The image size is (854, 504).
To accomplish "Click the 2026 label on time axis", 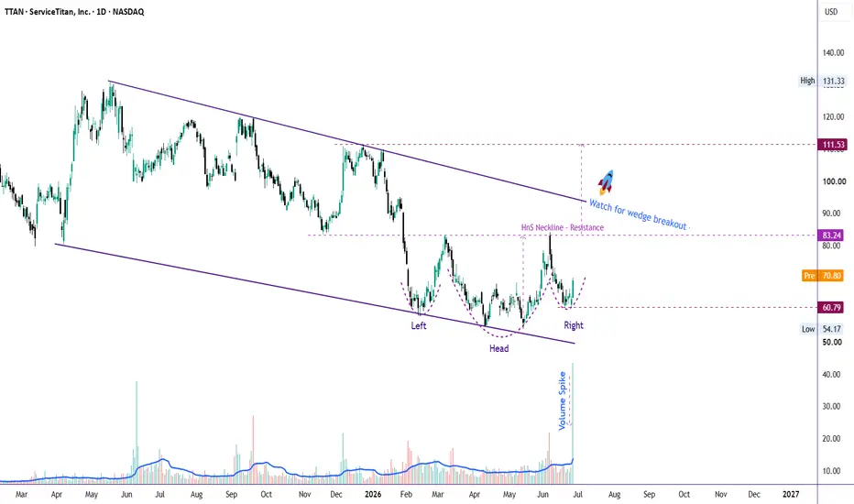I will tap(373, 494).
